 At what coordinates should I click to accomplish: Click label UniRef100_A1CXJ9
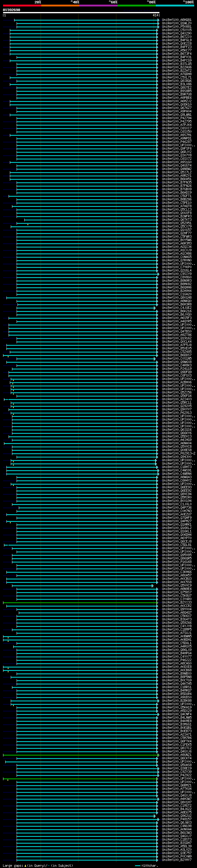(x=176, y=250)
